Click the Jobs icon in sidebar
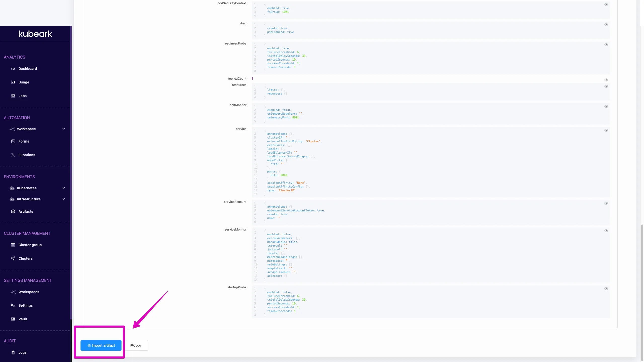 click(x=13, y=96)
